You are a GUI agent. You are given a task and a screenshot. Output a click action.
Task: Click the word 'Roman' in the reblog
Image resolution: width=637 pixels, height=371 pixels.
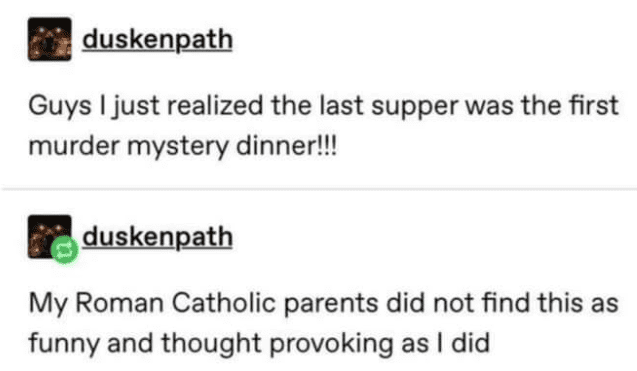pos(119,303)
